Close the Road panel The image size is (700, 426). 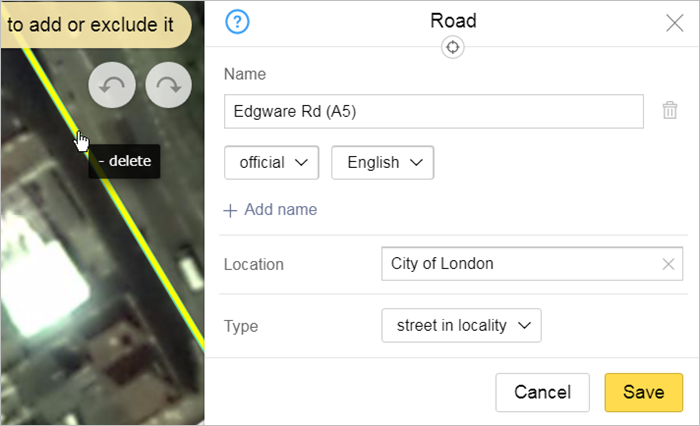click(x=674, y=23)
